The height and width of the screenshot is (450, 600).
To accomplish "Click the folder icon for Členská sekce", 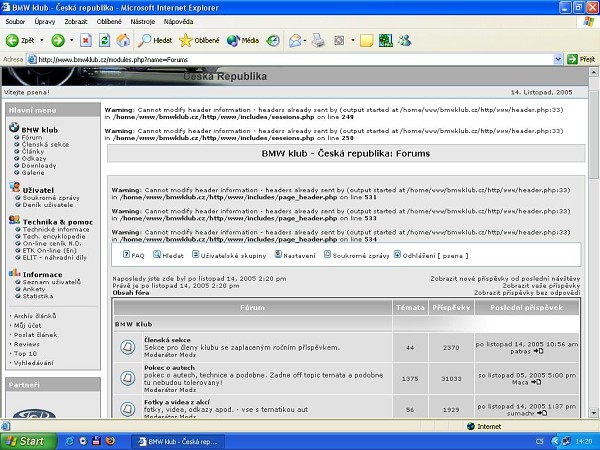I will click(x=127, y=347).
